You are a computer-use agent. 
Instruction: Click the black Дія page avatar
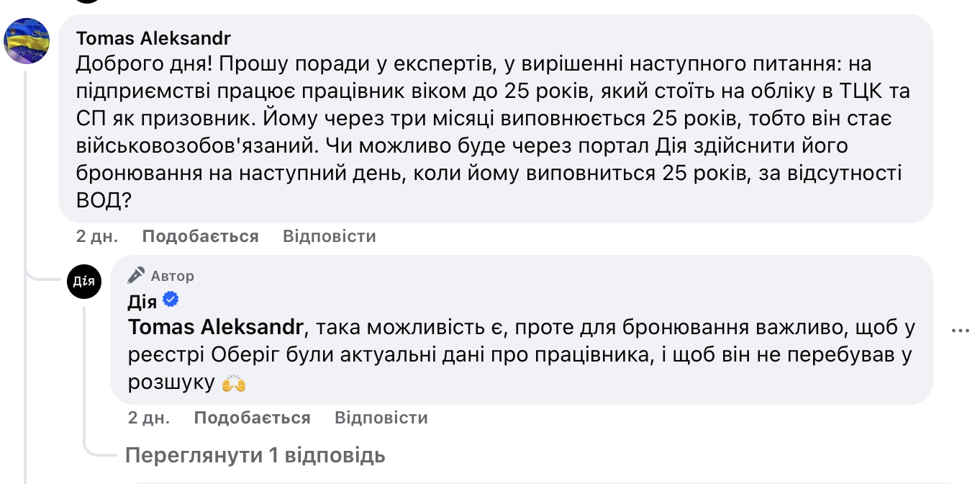coord(85,282)
